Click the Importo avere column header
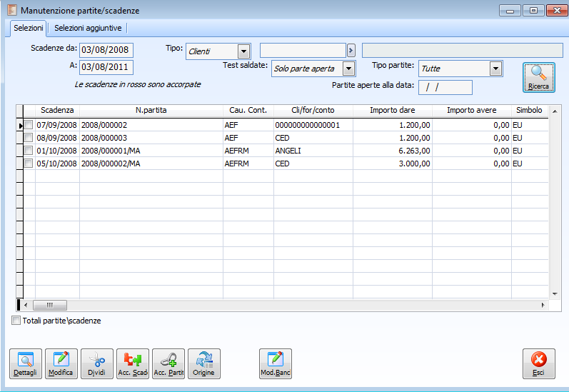This screenshot has width=569, height=392. coord(472,111)
